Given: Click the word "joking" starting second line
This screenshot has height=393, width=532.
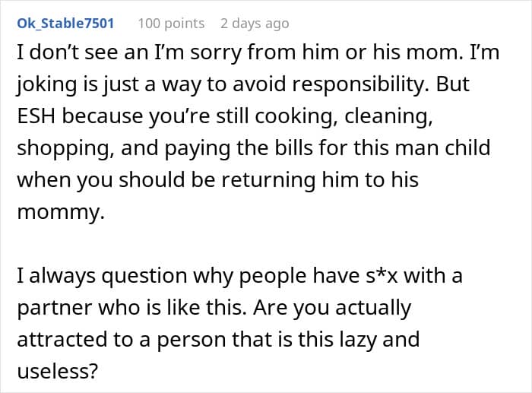Looking at the screenshot, I should click(47, 85).
